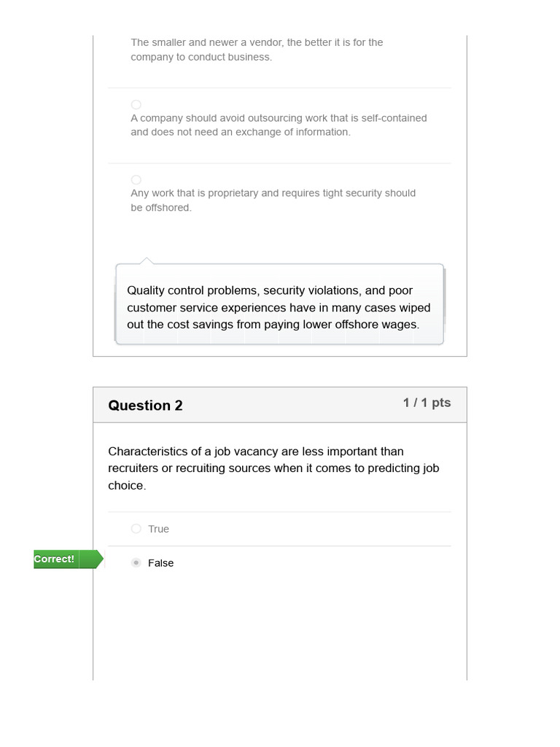560x747 pixels.
Task: Click "out the cost savings" feedback line
Action: tap(273, 325)
